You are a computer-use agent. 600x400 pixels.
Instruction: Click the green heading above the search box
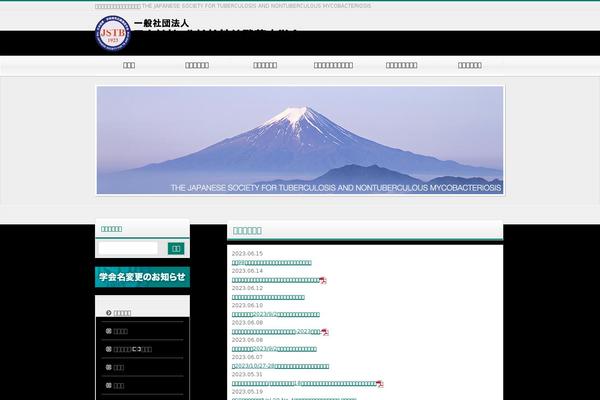(111, 229)
